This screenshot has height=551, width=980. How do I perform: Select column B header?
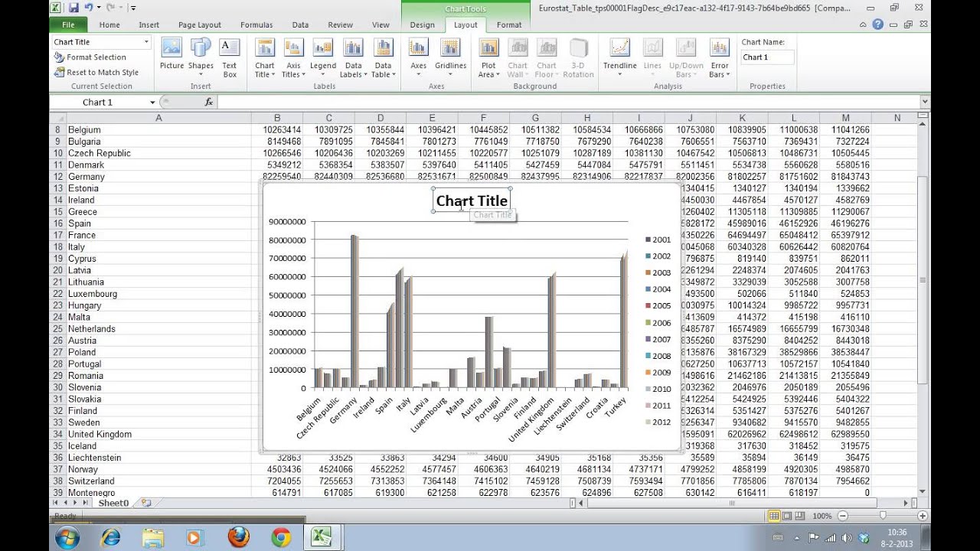pyautogui.click(x=277, y=118)
